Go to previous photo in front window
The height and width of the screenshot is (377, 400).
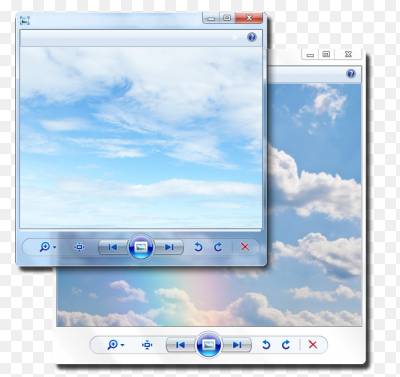[x=113, y=247]
